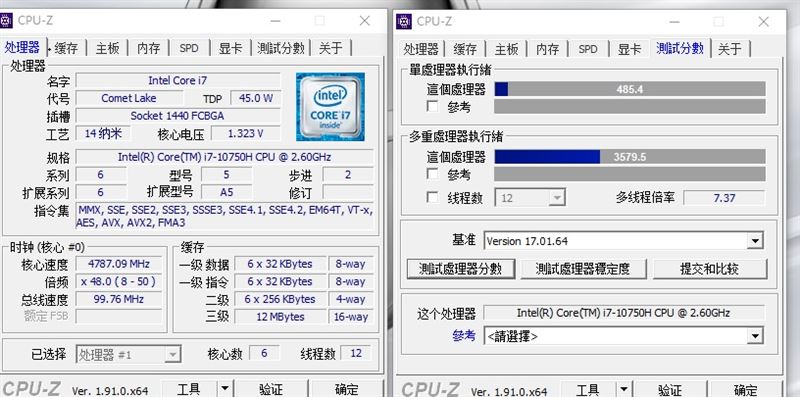This screenshot has width=800, height=397.
Task: Click the 多线程倍率 value 7.37
Action: 724,197
